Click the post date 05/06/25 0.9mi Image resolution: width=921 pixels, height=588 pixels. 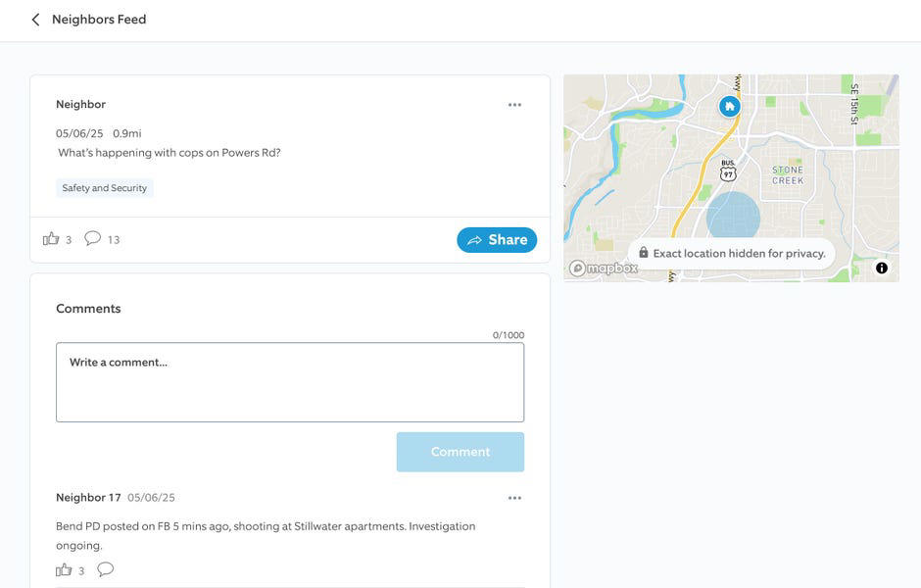(x=99, y=133)
